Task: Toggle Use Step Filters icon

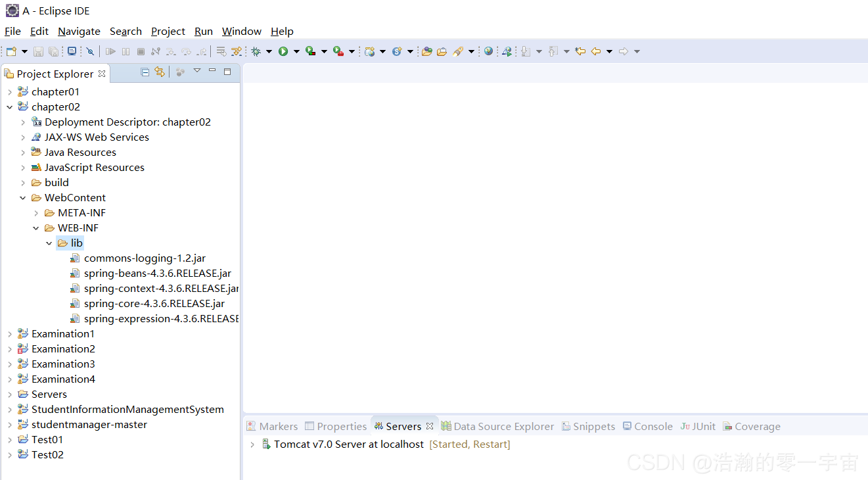Action: pyautogui.click(x=237, y=51)
